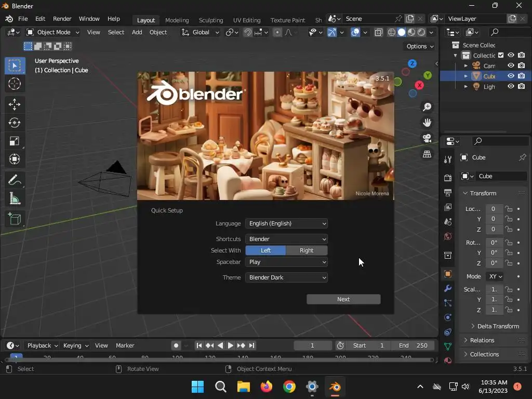This screenshot has width=532, height=399.
Task: Select the Select Box tool
Action: coord(15,65)
